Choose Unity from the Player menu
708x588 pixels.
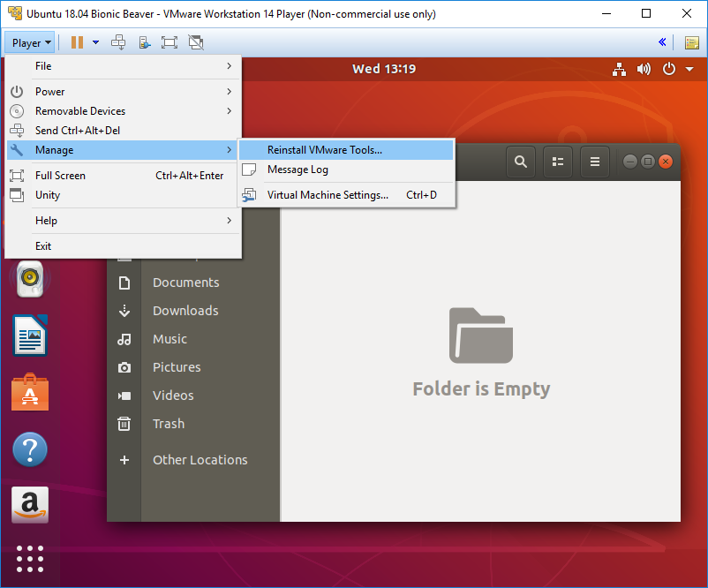(124, 195)
